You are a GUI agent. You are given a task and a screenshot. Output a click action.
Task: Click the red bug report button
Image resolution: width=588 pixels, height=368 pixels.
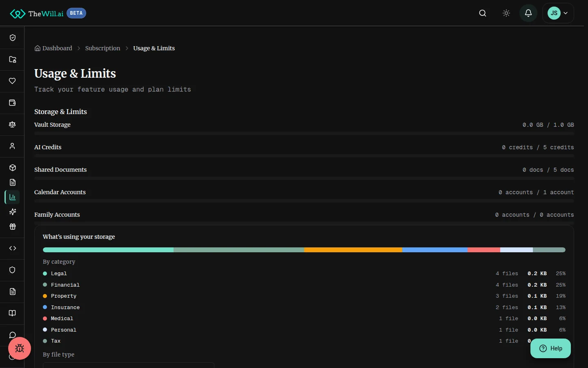pyautogui.click(x=20, y=348)
